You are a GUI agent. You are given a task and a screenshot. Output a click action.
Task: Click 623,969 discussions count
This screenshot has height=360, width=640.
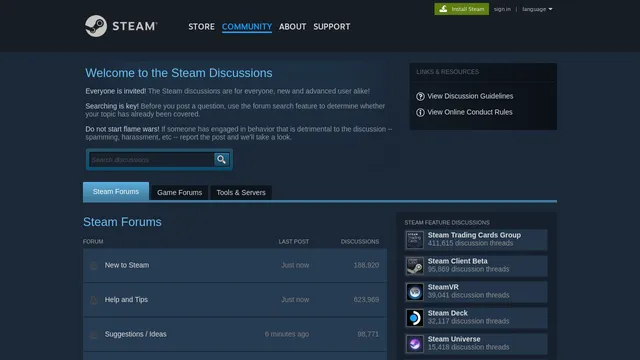[x=366, y=299]
